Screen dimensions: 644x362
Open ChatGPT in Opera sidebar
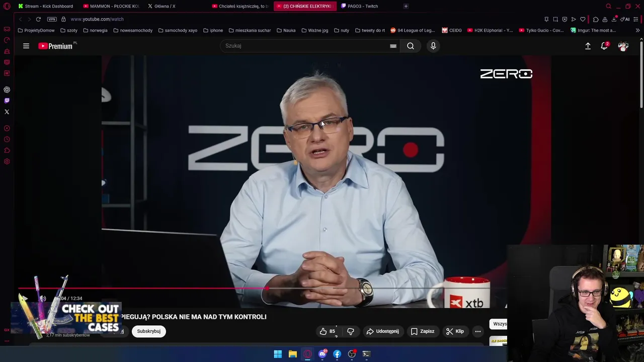coord(7,89)
